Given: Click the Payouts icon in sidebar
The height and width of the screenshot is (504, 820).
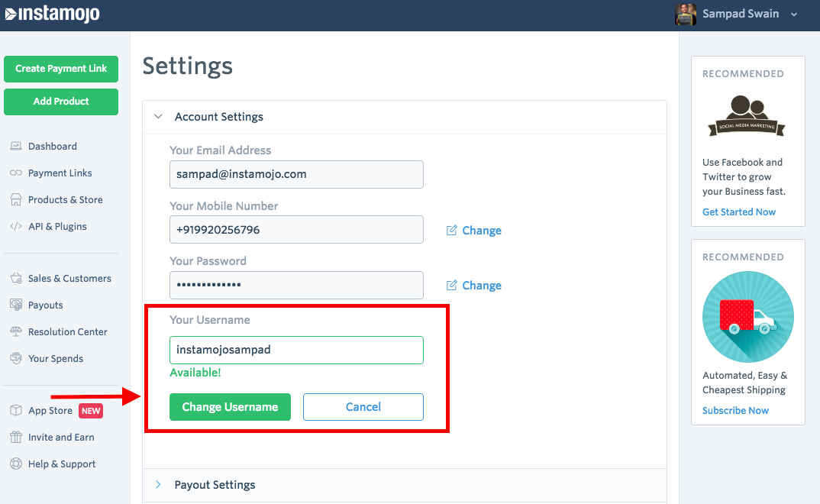Looking at the screenshot, I should pos(15,305).
